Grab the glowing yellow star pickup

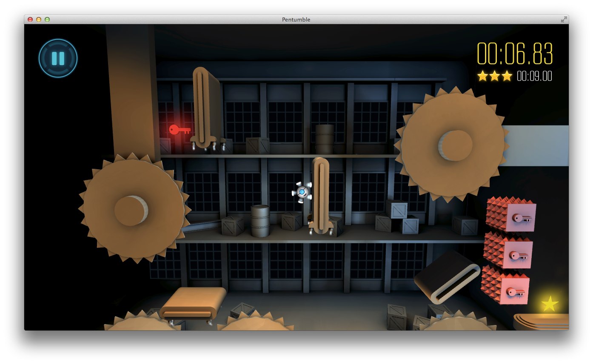click(x=550, y=304)
